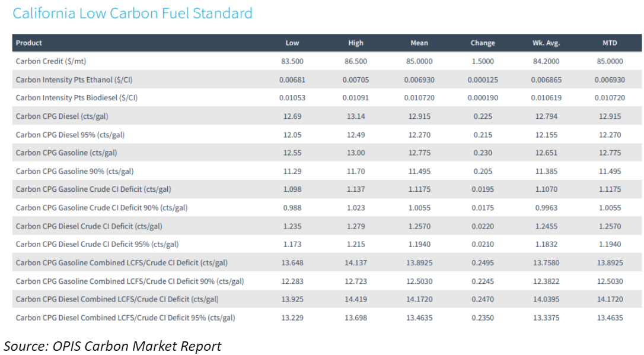The height and width of the screenshot is (355, 644).
Task: Select the Low column header
Action: [x=292, y=43]
